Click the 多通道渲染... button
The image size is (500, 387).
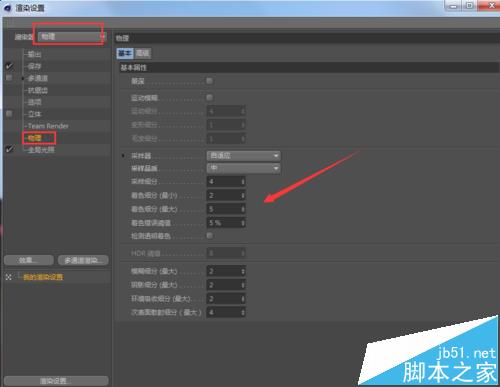coord(83,260)
